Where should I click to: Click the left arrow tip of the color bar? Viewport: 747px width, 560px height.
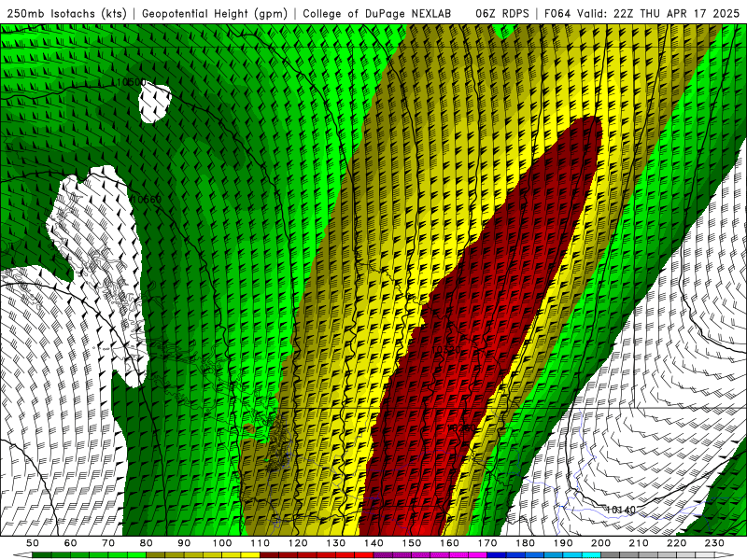[x=21, y=555]
